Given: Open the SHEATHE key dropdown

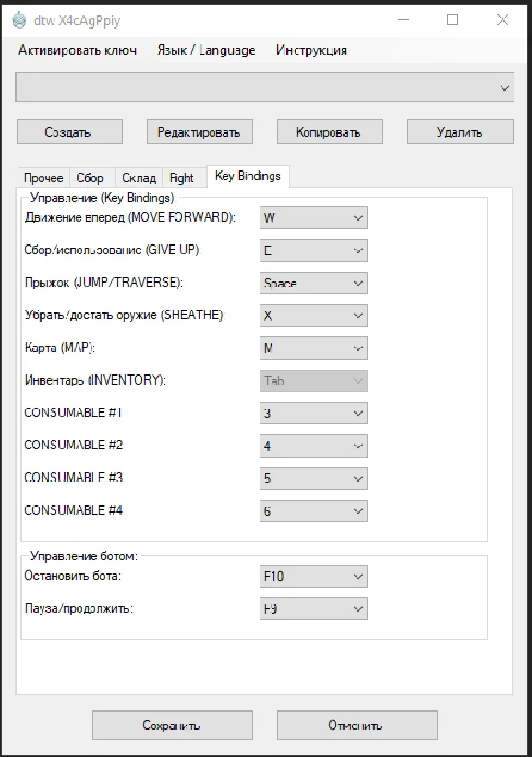Looking at the screenshot, I should [313, 316].
